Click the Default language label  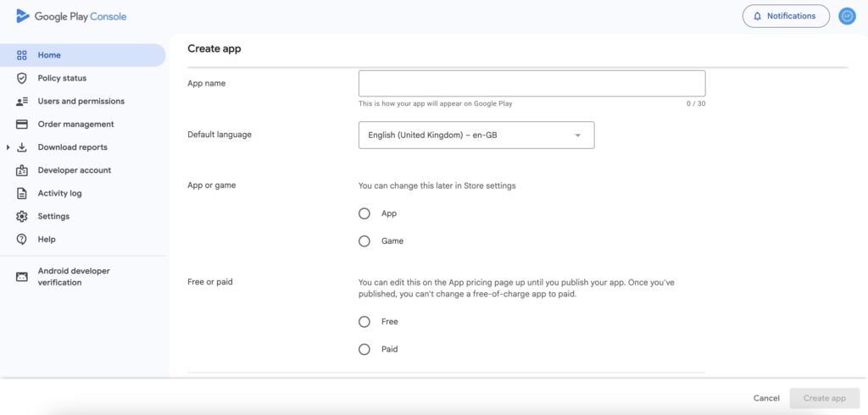[x=220, y=135]
